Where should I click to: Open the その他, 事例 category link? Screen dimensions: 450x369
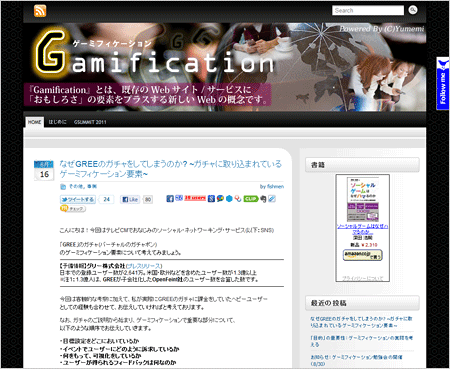[83, 186]
